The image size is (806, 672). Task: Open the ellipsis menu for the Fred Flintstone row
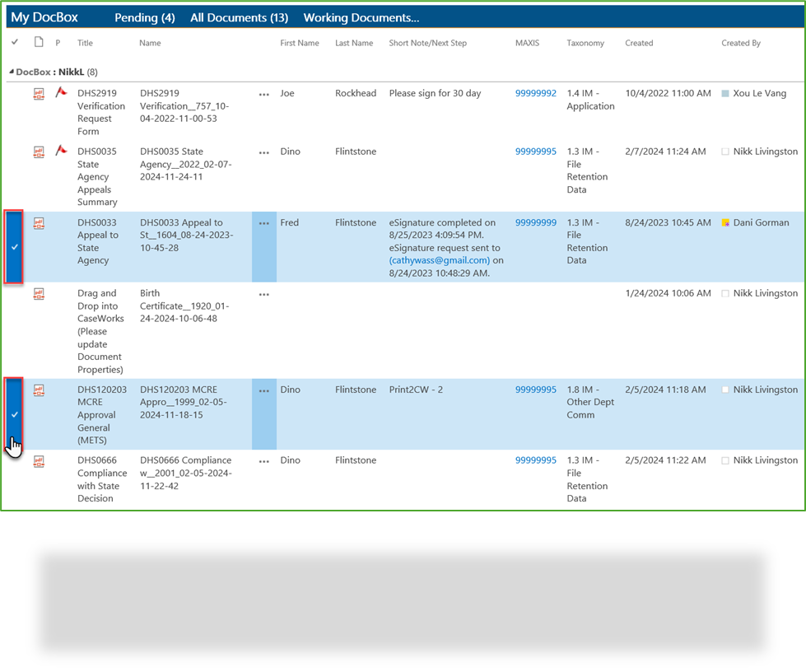point(263,222)
